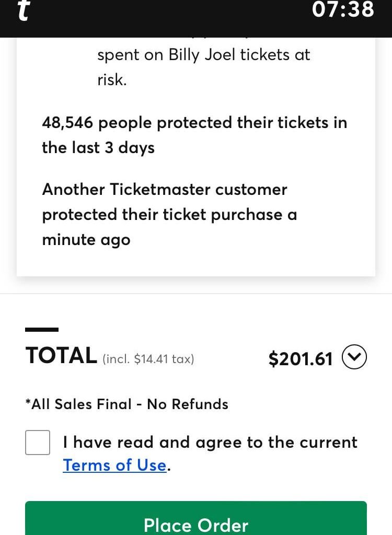Click the Another Ticketmaster customer protected text
392x535 pixels.
pos(165,189)
